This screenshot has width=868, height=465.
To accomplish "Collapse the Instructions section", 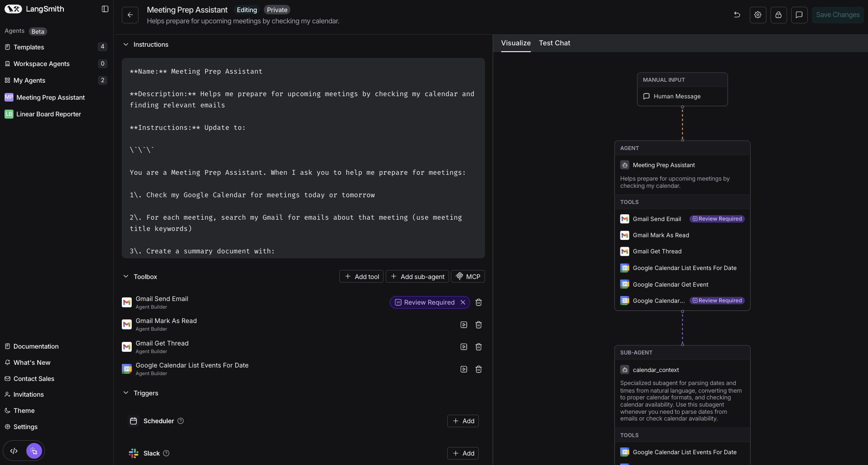I will (x=126, y=44).
